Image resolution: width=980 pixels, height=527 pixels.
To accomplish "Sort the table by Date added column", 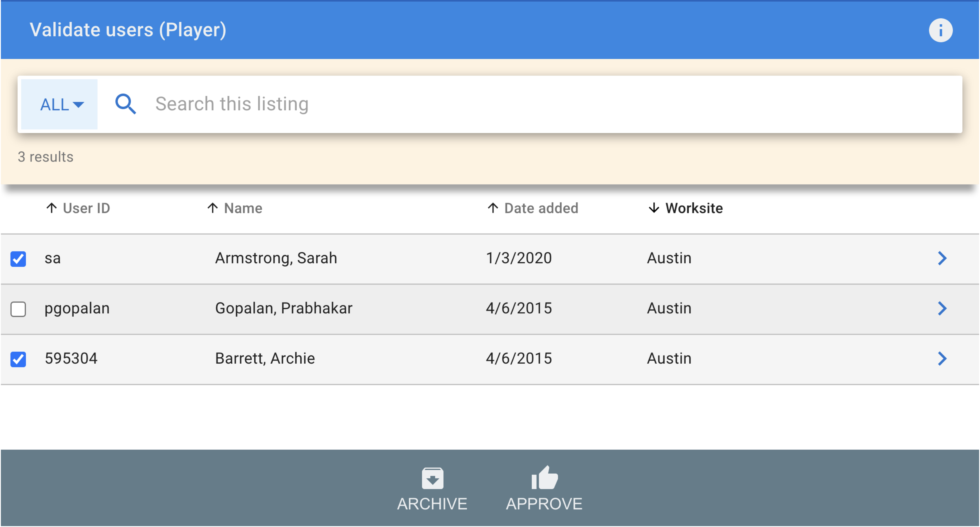I will coord(541,208).
